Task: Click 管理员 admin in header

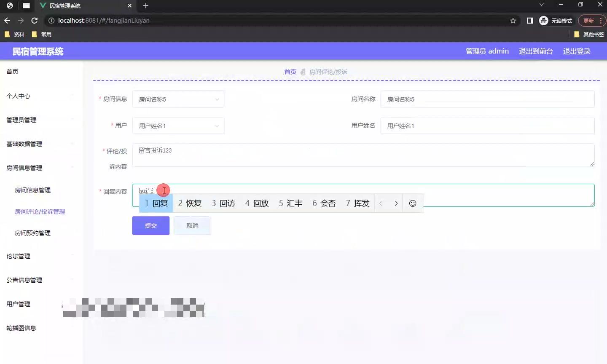Action: pyautogui.click(x=487, y=51)
